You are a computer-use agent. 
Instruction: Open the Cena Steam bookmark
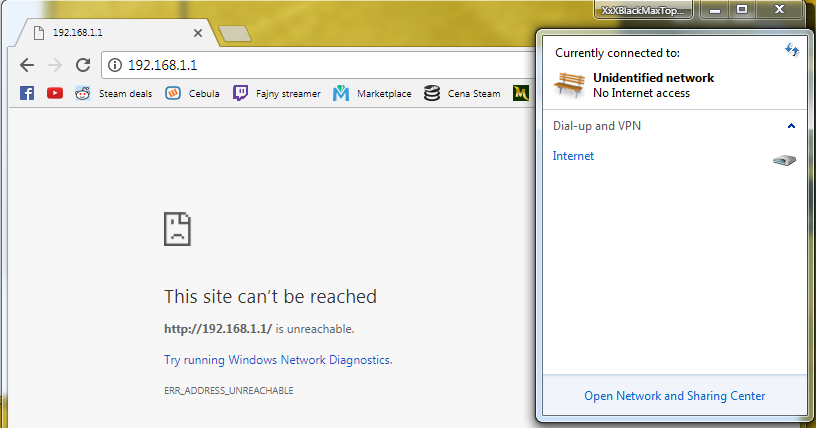(462, 93)
